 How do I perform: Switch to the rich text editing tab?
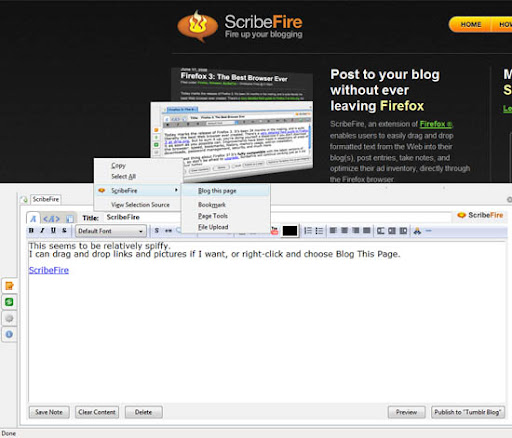[x=33, y=219]
